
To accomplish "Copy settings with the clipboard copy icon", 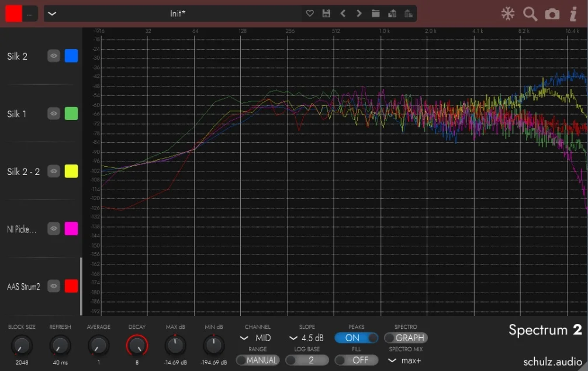I will point(392,13).
